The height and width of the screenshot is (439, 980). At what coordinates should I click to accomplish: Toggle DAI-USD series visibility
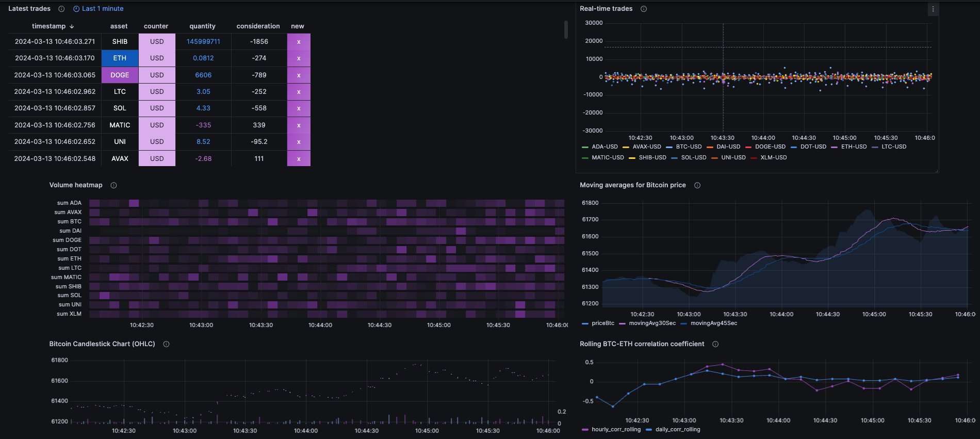point(728,147)
